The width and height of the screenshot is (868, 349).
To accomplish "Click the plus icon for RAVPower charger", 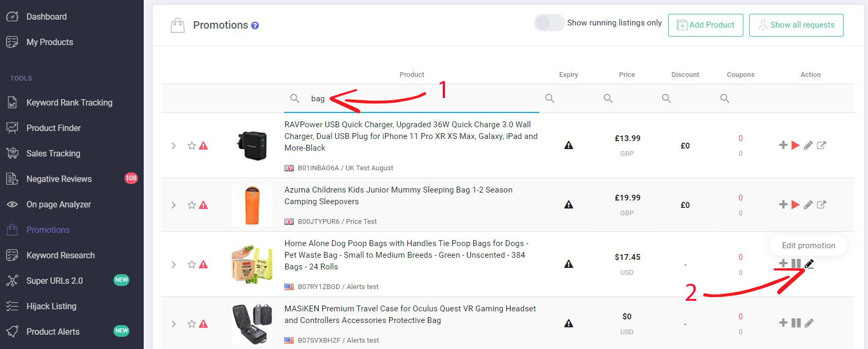I will (x=783, y=145).
